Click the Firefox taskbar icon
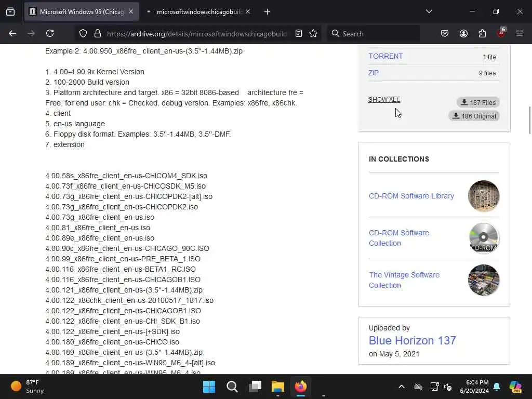This screenshot has height=399, width=532. coord(301,387)
